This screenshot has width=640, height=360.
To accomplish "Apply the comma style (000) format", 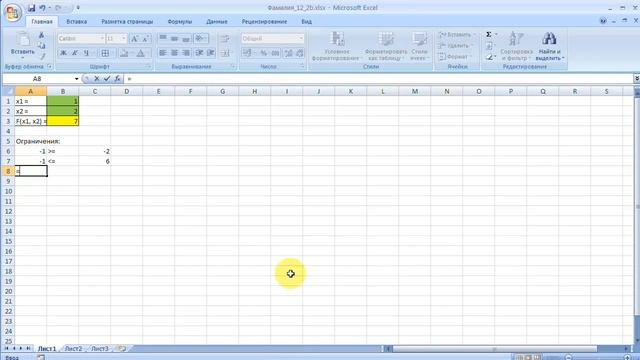I will [276, 53].
